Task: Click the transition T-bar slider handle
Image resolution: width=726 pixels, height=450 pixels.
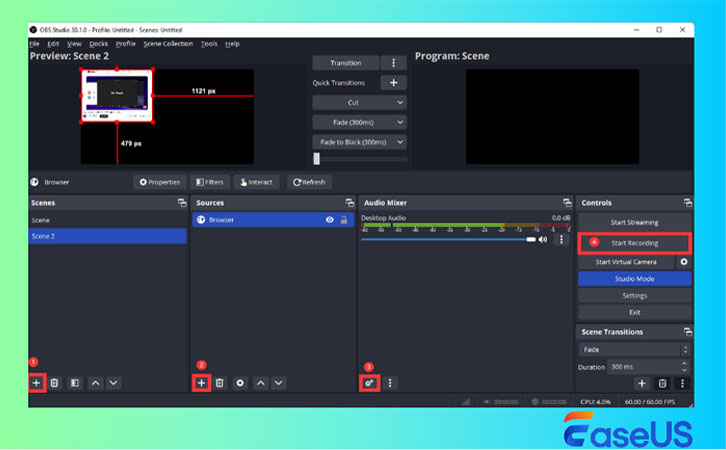Action: click(x=316, y=158)
